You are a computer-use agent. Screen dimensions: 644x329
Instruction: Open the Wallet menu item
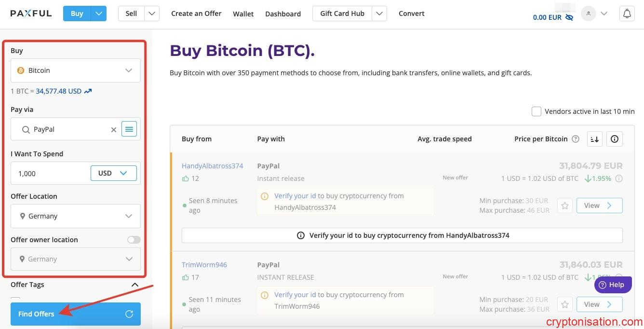click(243, 14)
